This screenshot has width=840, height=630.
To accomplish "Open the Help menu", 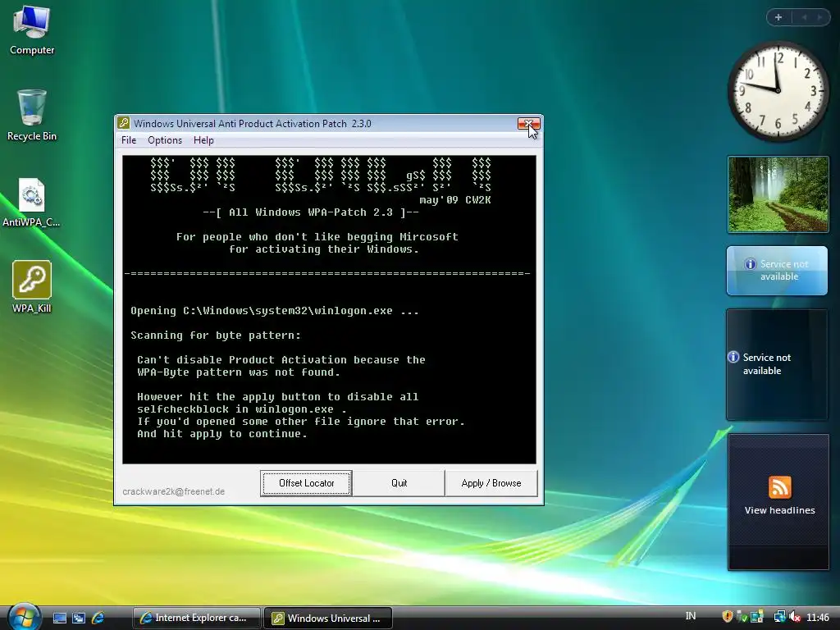I will (x=203, y=140).
